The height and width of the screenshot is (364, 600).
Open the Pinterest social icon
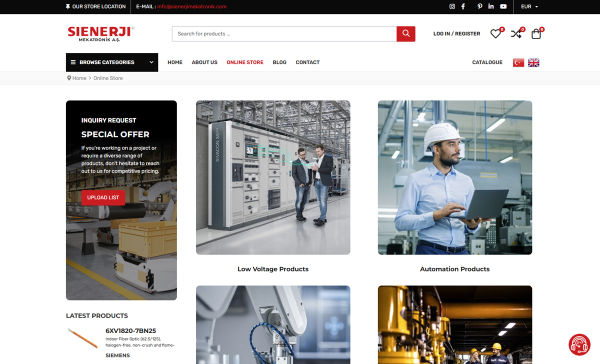tap(479, 6)
